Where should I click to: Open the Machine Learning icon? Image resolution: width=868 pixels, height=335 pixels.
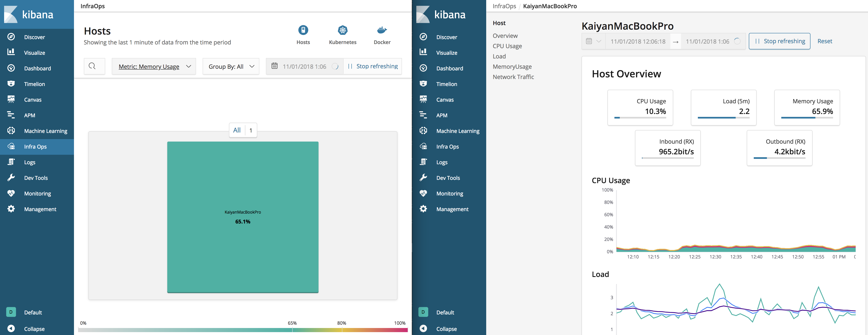point(11,130)
